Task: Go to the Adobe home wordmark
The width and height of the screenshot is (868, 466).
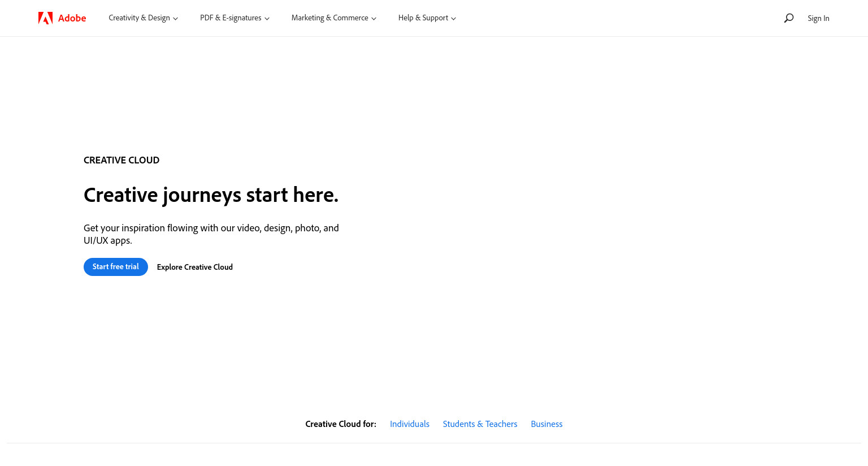Action: point(72,18)
